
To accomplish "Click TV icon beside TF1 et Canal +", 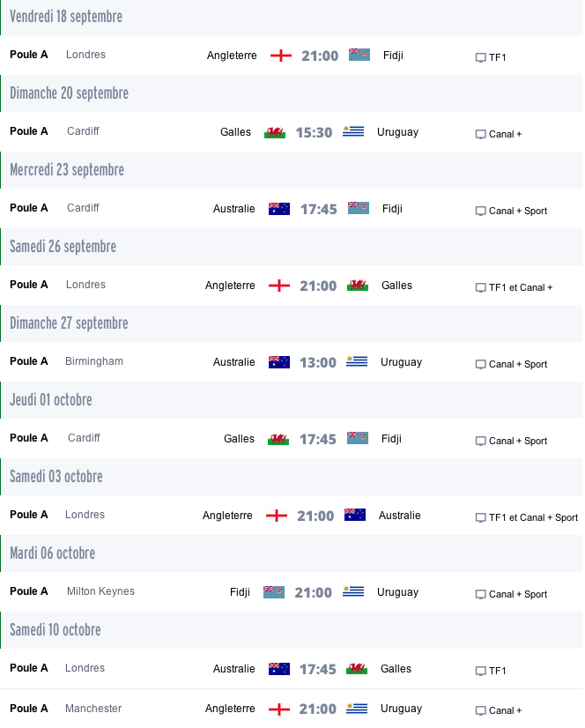I will click(x=480, y=288).
